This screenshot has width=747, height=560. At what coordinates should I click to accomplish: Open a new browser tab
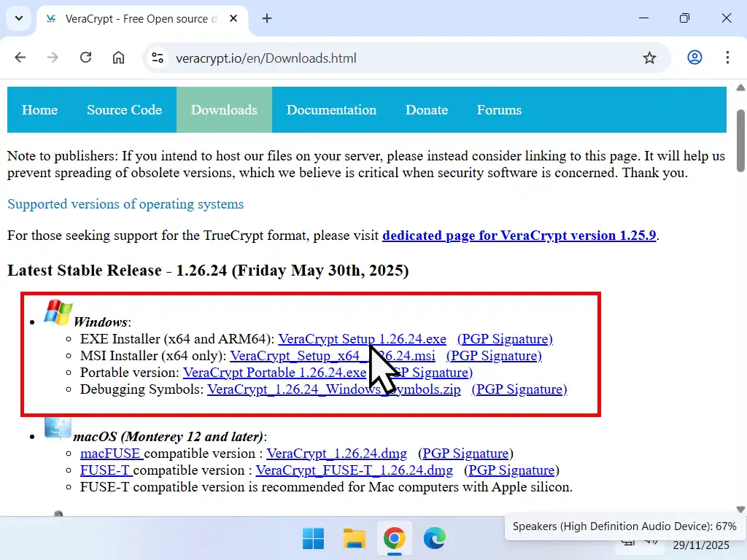(x=266, y=19)
